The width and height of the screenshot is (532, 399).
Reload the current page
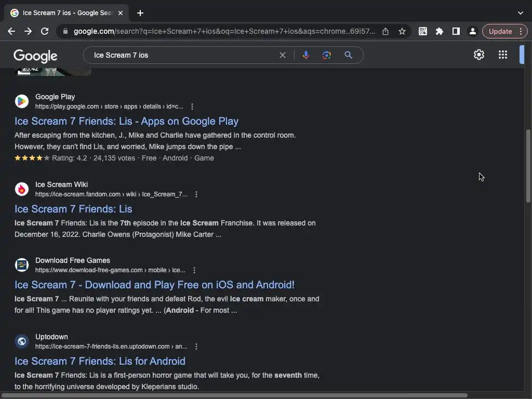(45, 31)
